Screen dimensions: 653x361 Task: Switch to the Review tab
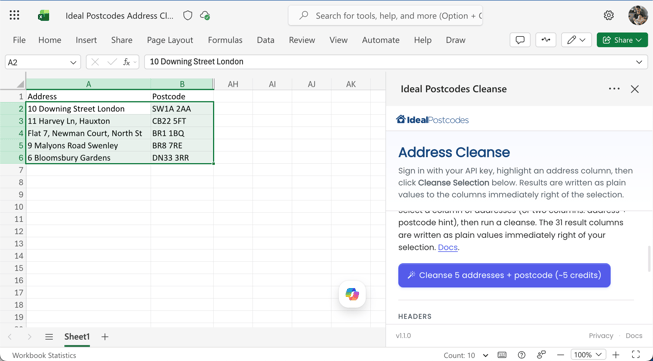click(x=302, y=40)
